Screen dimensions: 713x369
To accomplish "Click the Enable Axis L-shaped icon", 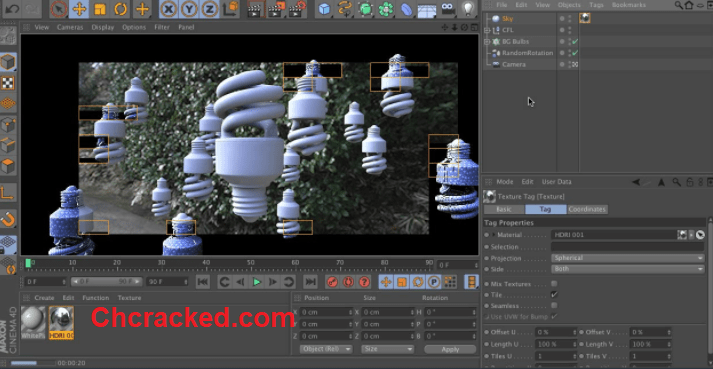I will click(8, 192).
